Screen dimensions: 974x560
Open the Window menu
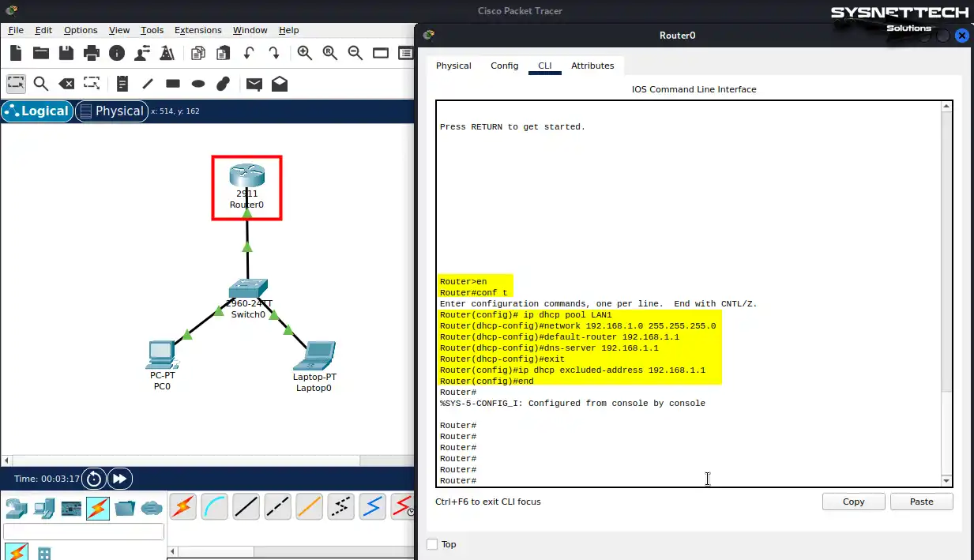(x=250, y=30)
